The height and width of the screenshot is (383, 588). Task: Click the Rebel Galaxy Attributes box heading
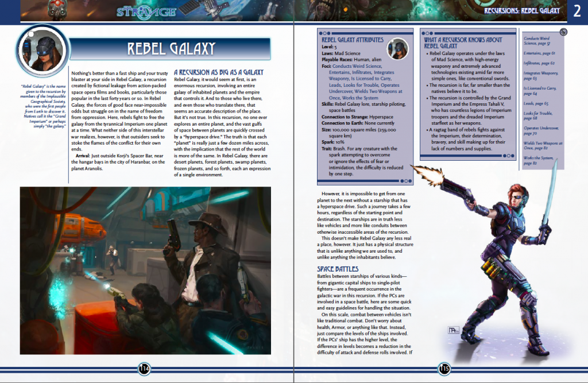pyautogui.click(x=353, y=40)
